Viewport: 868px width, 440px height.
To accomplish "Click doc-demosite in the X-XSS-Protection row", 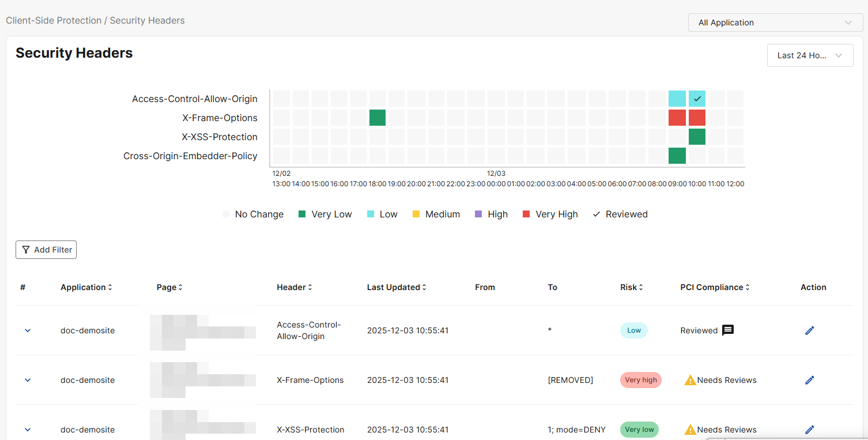I will [x=88, y=430].
